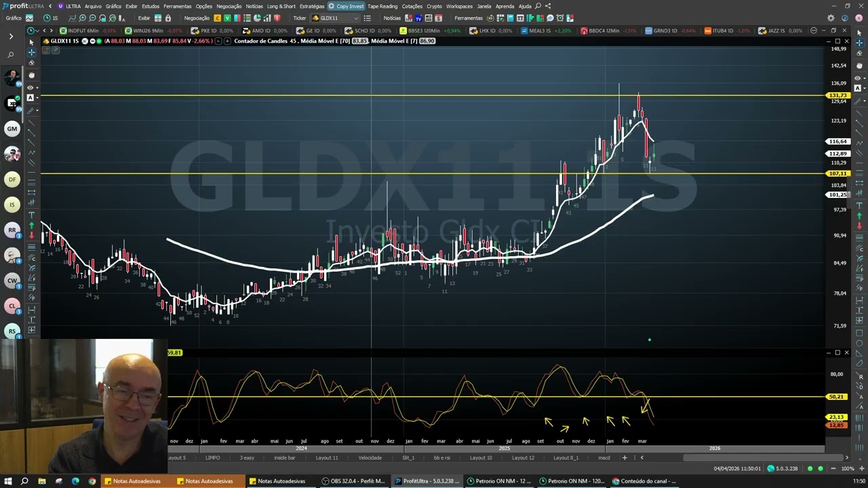The width and height of the screenshot is (868, 488).
Task: Click the Copy Invest button
Action: [347, 6]
